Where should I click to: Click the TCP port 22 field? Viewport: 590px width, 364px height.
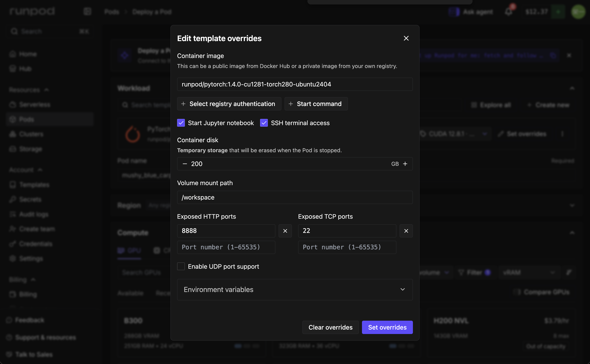pyautogui.click(x=347, y=231)
